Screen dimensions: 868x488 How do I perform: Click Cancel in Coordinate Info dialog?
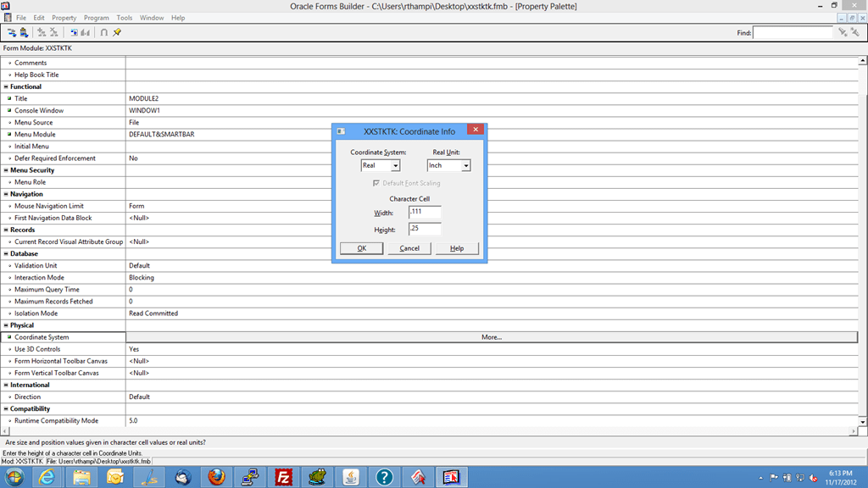click(x=409, y=248)
